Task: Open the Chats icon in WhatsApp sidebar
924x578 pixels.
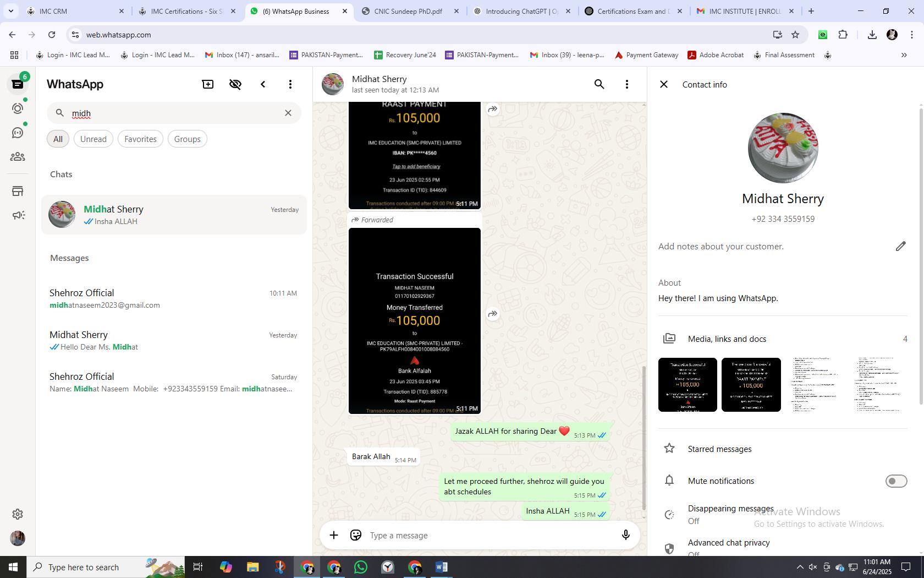Action: point(18,84)
